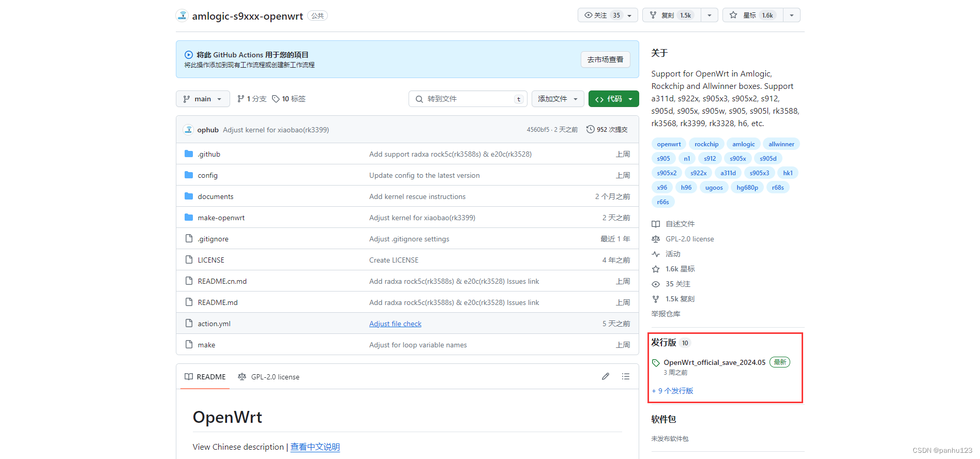The height and width of the screenshot is (459, 980).
Task: Open the make-openwrt folder name
Action: pos(221,218)
